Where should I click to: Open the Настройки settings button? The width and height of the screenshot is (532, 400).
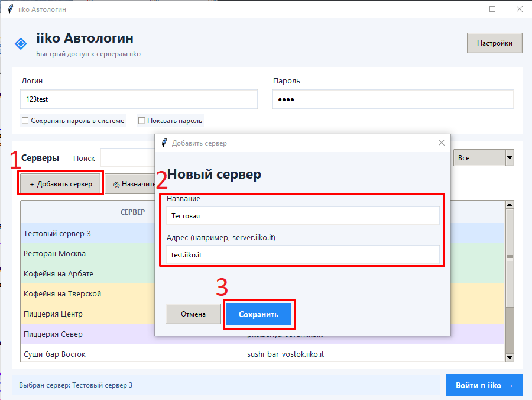point(494,43)
